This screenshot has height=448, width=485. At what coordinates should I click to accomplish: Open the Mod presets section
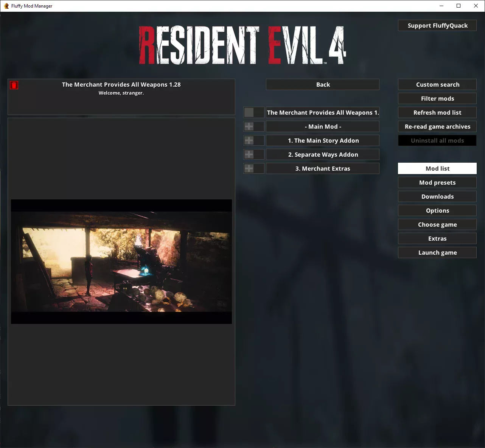437,182
